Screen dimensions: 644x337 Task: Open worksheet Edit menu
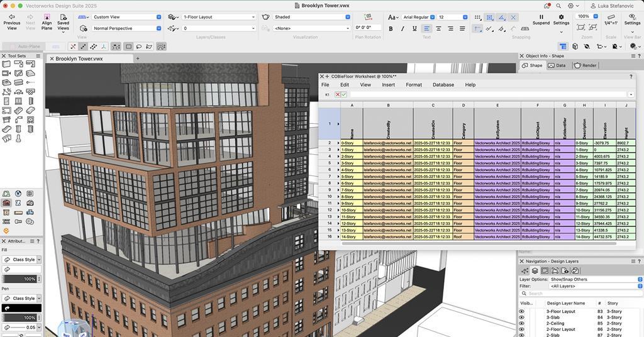(x=345, y=84)
